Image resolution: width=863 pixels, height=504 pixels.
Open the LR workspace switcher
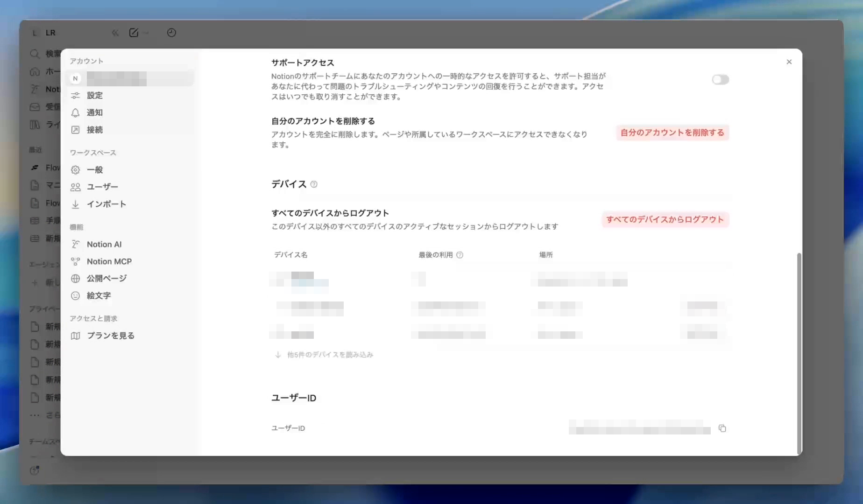[x=43, y=33]
